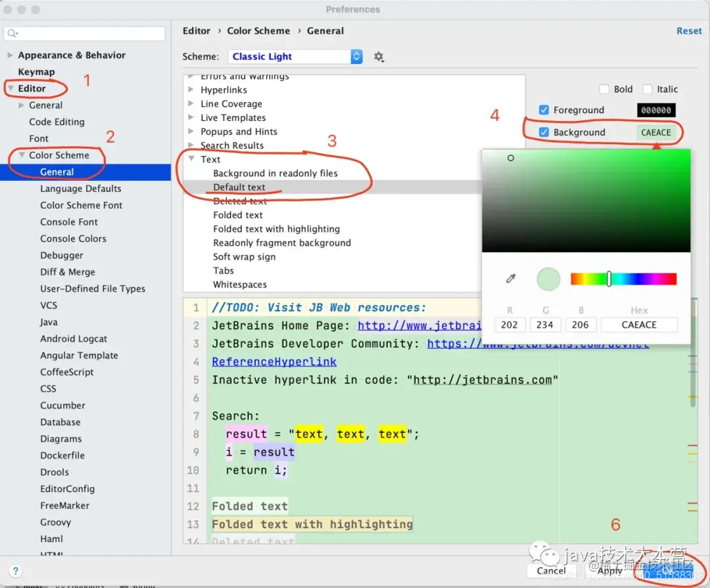This screenshot has height=588, width=710.
Task: Click the Apply button
Action: point(609,571)
